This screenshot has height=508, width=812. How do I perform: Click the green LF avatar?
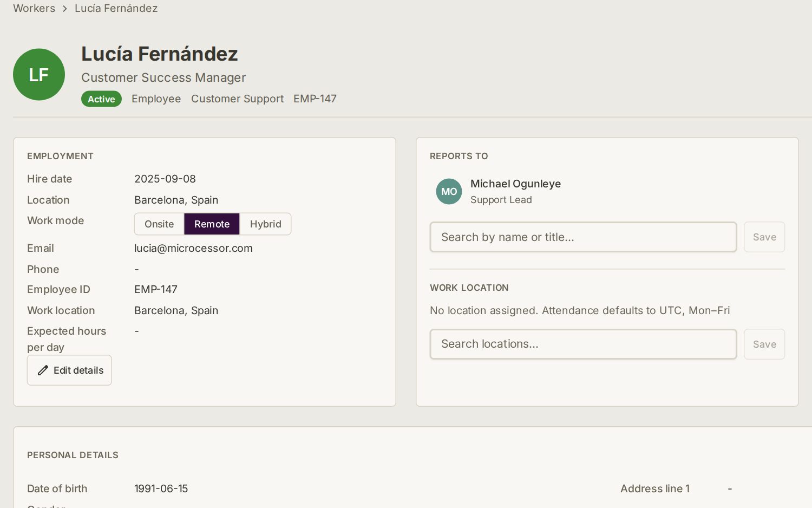pyautogui.click(x=39, y=75)
